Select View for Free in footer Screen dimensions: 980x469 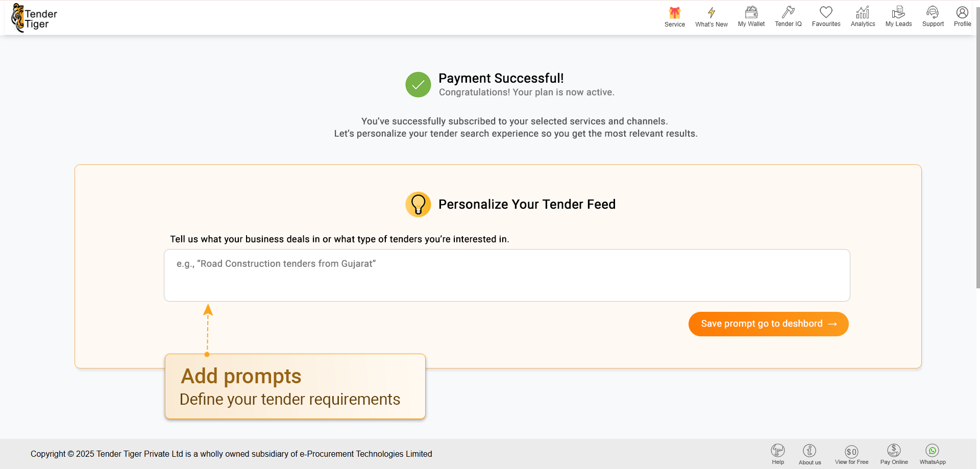pyautogui.click(x=851, y=452)
